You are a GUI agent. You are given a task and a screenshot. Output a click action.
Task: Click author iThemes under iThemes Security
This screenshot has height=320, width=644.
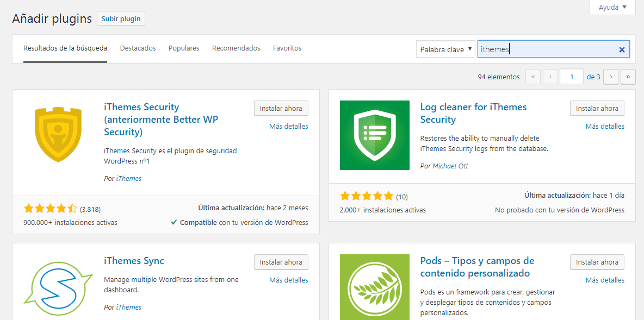128,178
